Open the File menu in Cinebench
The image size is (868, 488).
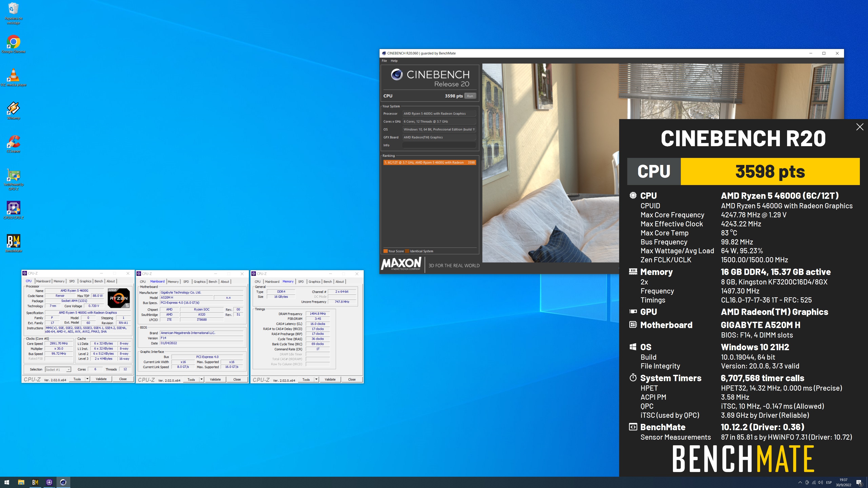(x=384, y=61)
